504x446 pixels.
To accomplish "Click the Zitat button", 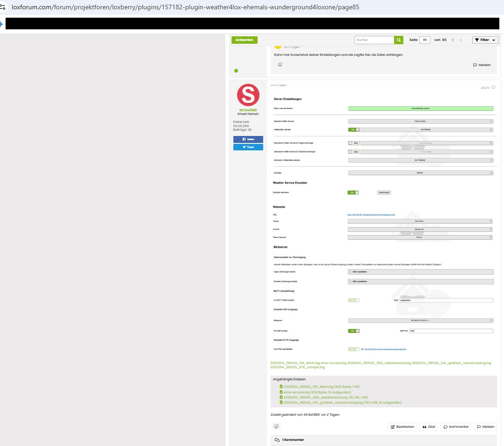I will coord(428,426).
